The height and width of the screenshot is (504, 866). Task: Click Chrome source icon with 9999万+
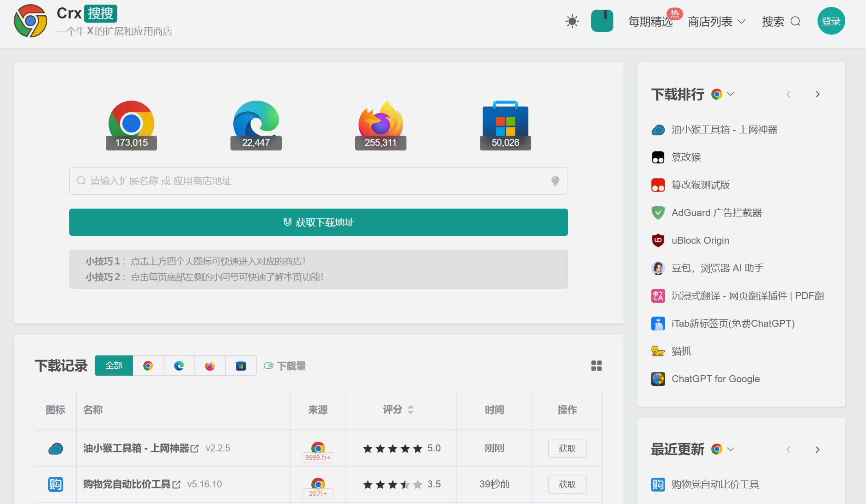318,451
